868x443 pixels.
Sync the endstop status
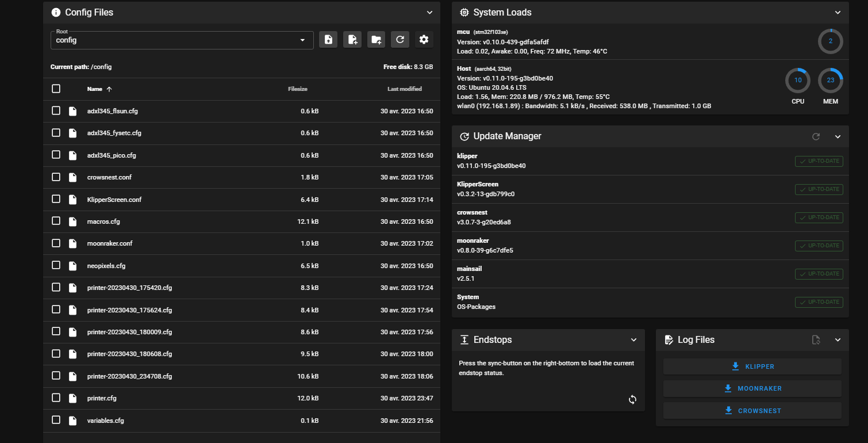tap(632, 399)
